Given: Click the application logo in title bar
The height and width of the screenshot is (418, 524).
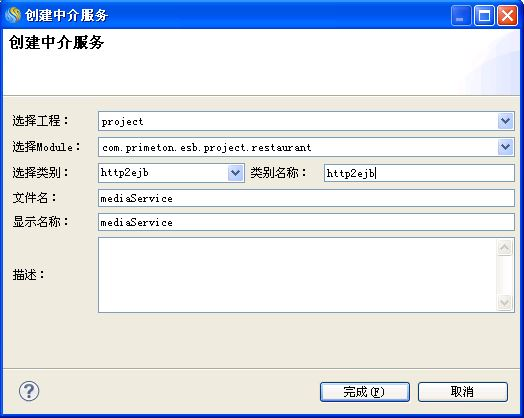Looking at the screenshot, I should (13, 15).
